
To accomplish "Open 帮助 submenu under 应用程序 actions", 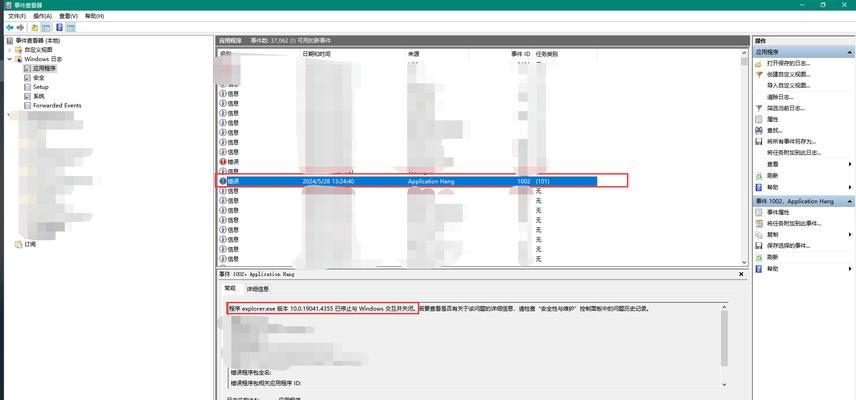I will coord(804,187).
